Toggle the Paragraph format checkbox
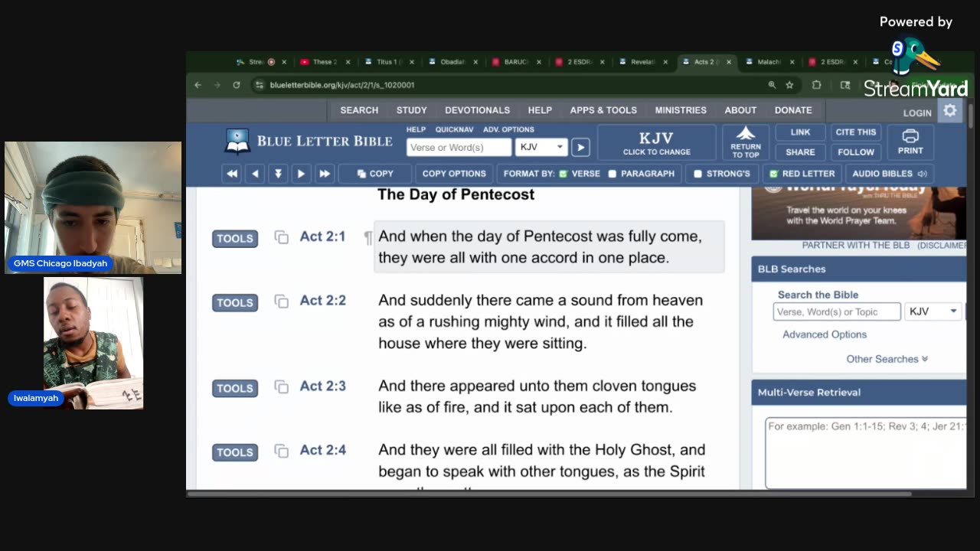The height and width of the screenshot is (551, 980). [x=612, y=174]
